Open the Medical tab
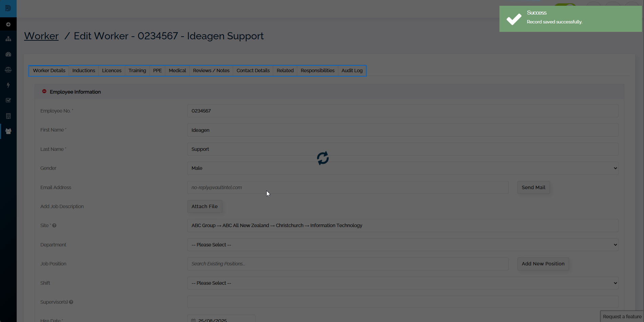 (177, 71)
